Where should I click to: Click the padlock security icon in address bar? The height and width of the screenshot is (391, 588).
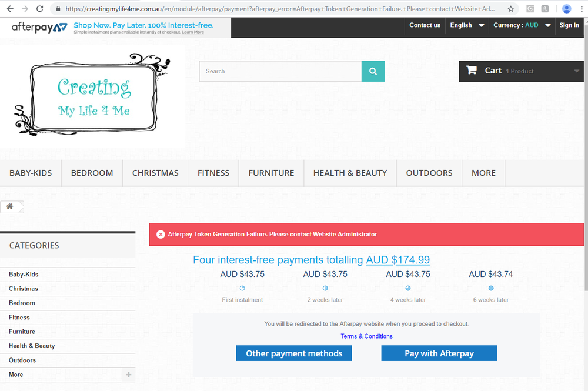[57, 9]
